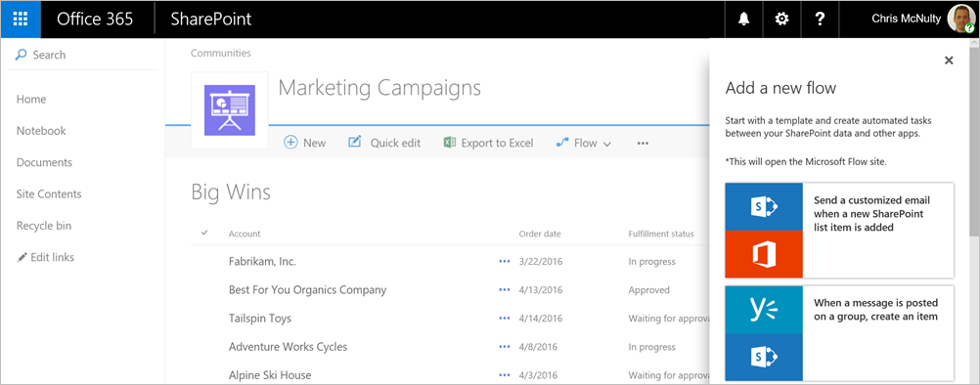Open ellipsis menu for Alpine Ski House
The height and width of the screenshot is (385, 980).
[505, 375]
